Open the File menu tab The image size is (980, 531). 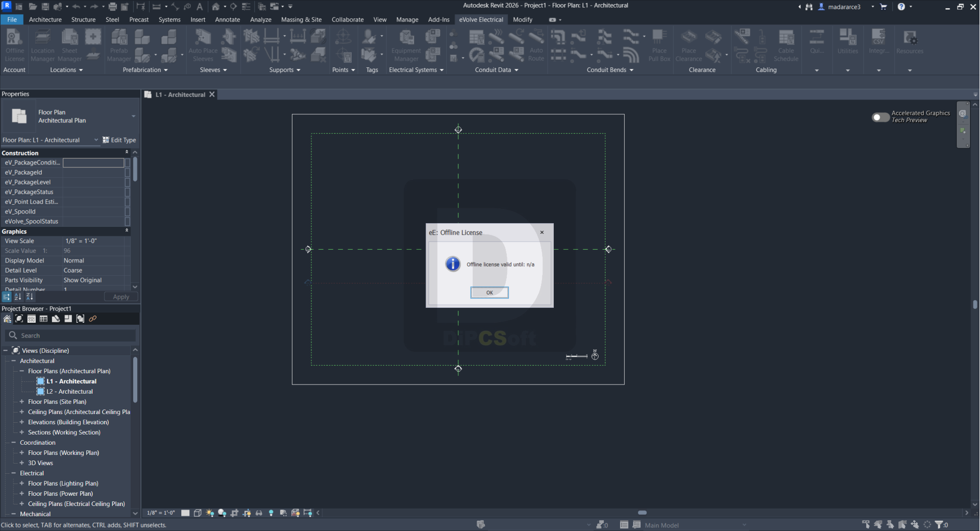tap(12, 19)
